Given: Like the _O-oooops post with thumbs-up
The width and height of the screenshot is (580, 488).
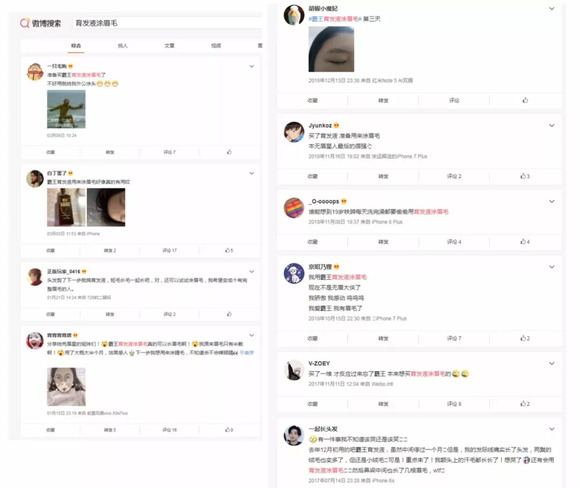Looking at the screenshot, I should [525, 242].
